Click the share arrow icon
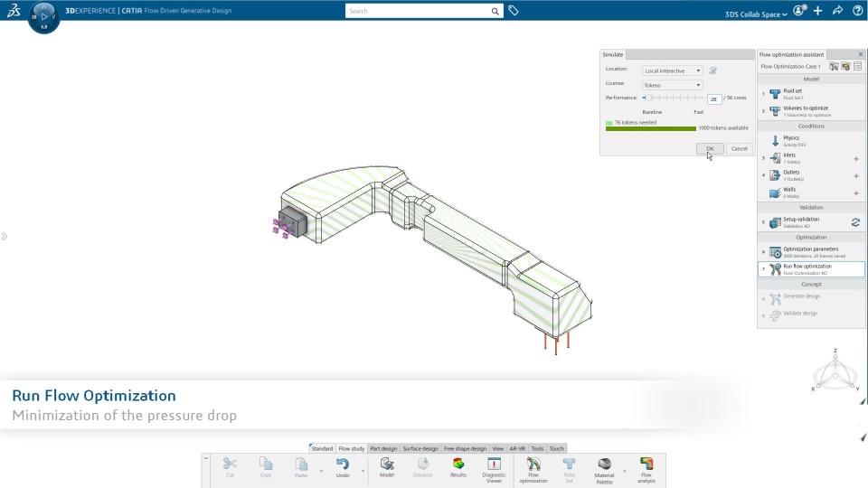Image resolution: width=868 pixels, height=488 pixels. [x=837, y=11]
